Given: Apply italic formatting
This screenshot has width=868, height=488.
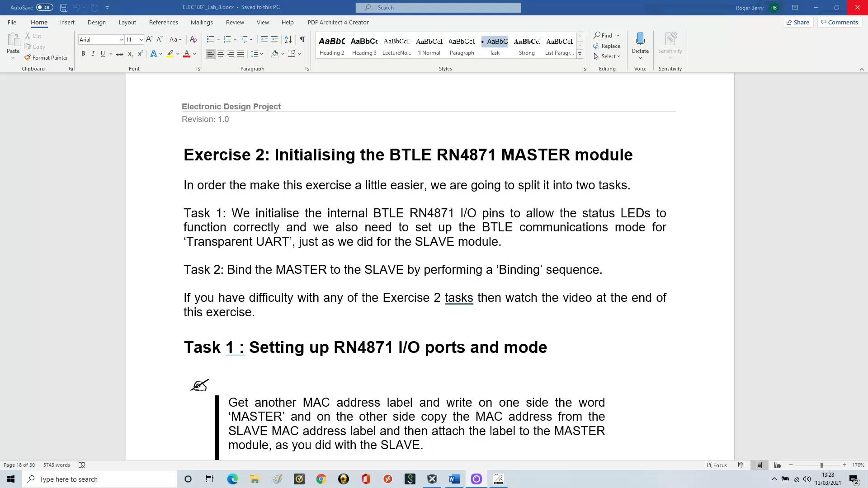Looking at the screenshot, I should 93,53.
